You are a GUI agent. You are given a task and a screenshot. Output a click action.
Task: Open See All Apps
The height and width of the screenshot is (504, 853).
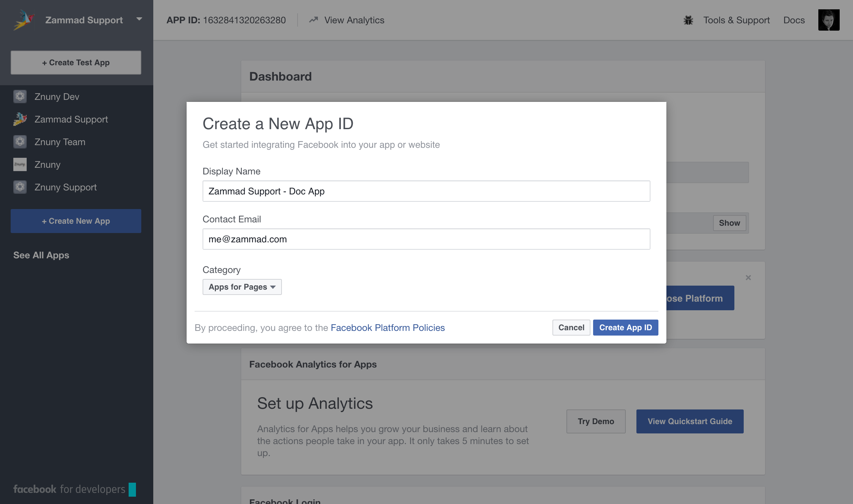[x=41, y=255]
